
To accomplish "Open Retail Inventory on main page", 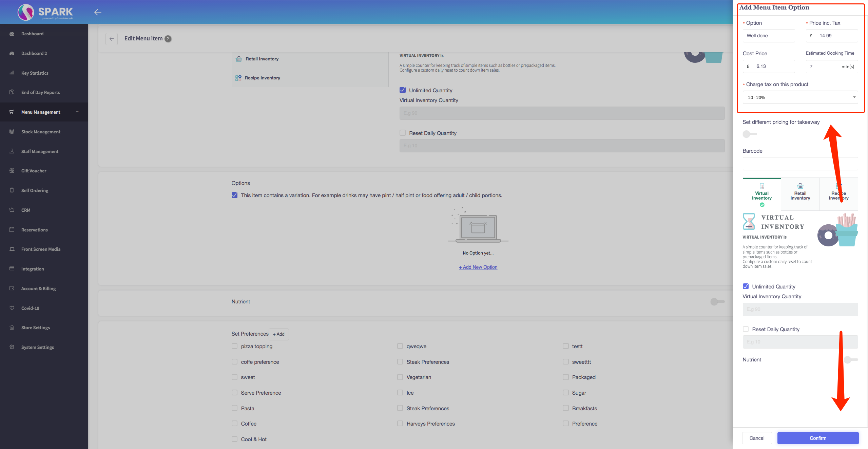I will click(310, 59).
